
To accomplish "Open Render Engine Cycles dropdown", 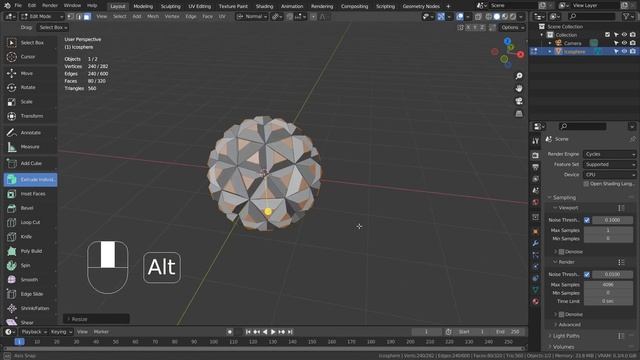I will point(609,154).
